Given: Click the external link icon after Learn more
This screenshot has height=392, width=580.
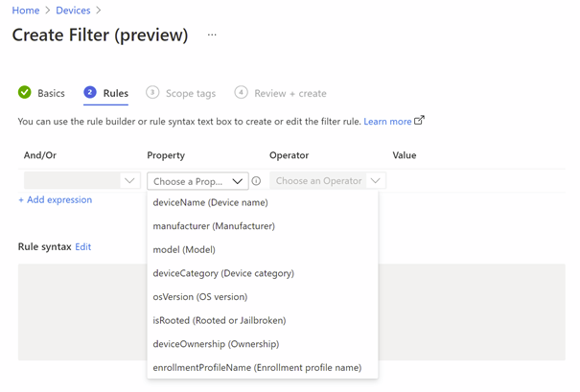Looking at the screenshot, I should [419, 120].
